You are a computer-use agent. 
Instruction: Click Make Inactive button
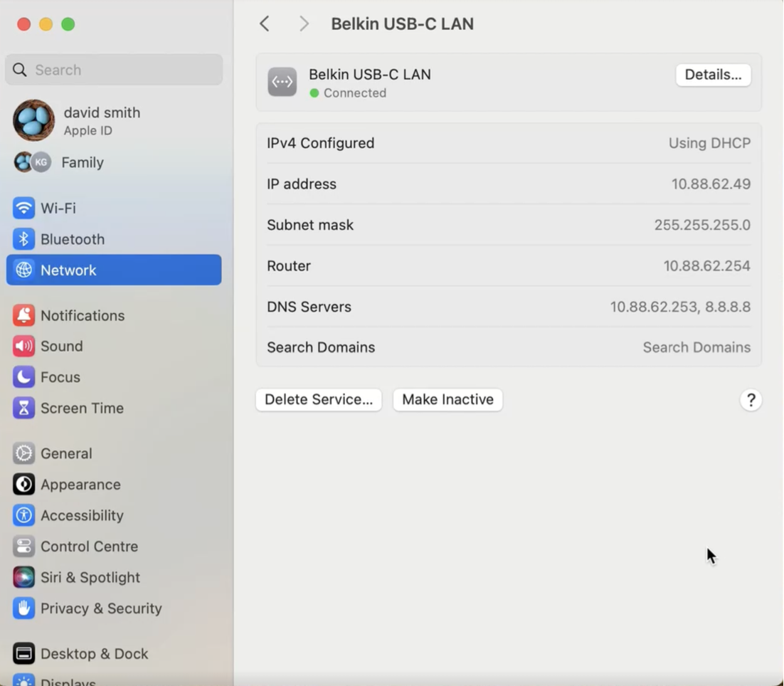tap(447, 399)
